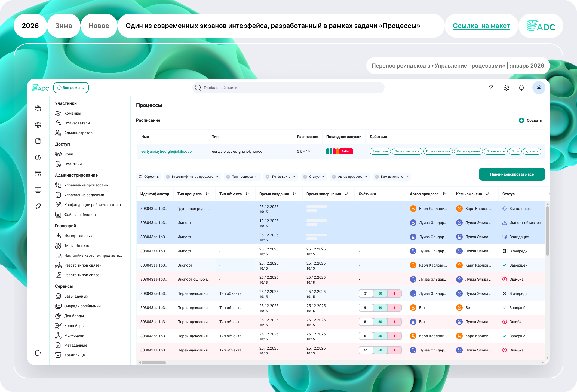577x392 pixels.
Task: Click the Приостановить action button
Action: point(438,151)
